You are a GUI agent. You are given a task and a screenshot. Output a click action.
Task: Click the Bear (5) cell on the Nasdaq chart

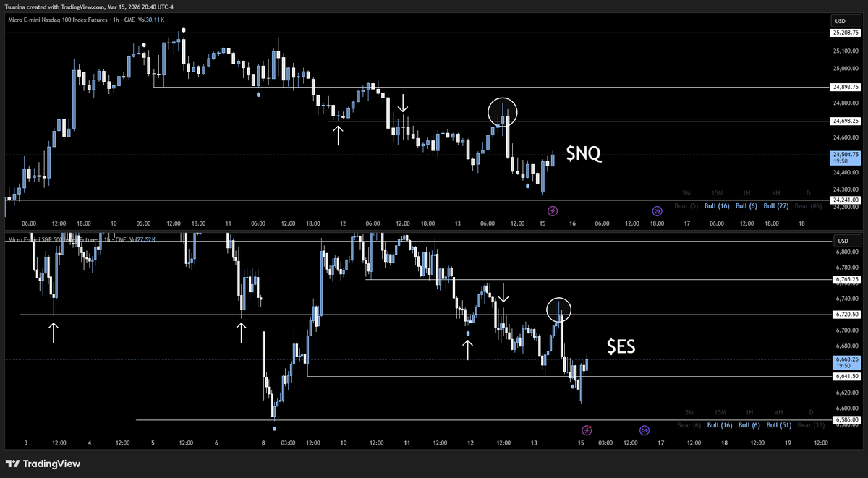coord(687,205)
